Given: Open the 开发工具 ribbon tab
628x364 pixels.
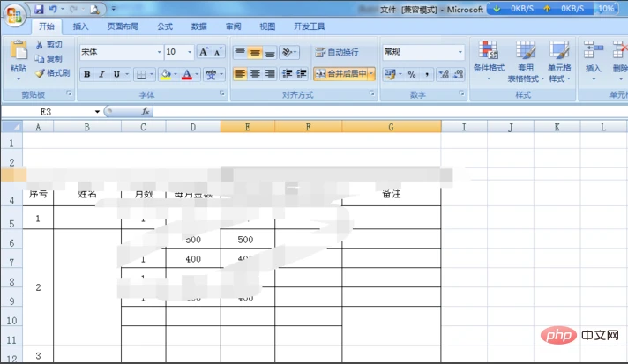Looking at the screenshot, I should click(x=310, y=26).
